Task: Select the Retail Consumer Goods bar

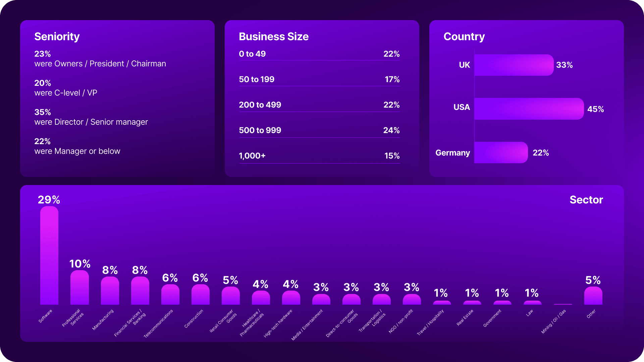Action: 230,295
